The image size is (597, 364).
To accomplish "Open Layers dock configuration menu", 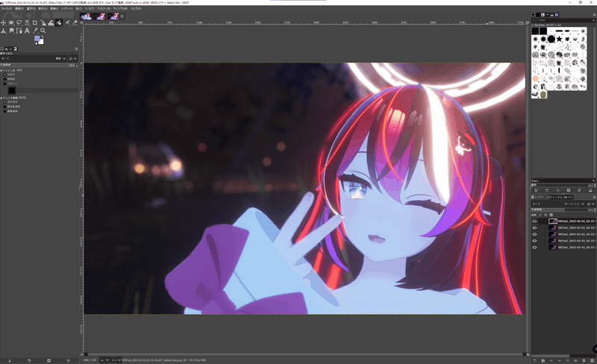I will (x=594, y=197).
